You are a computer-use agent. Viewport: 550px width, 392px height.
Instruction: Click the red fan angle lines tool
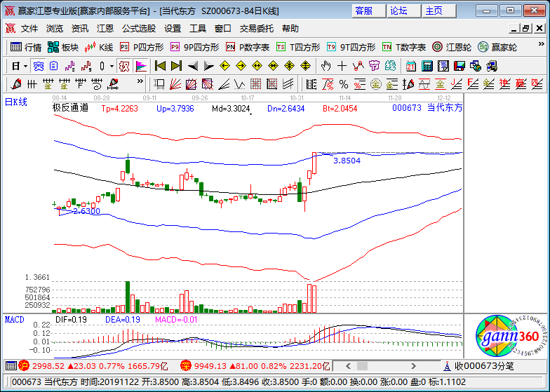(175, 84)
